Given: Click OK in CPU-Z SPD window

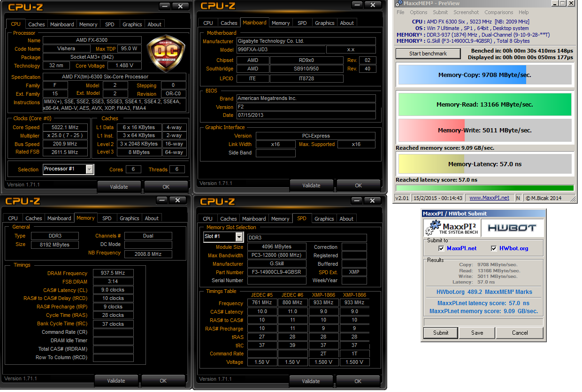Looking at the screenshot, I should coord(358,381).
